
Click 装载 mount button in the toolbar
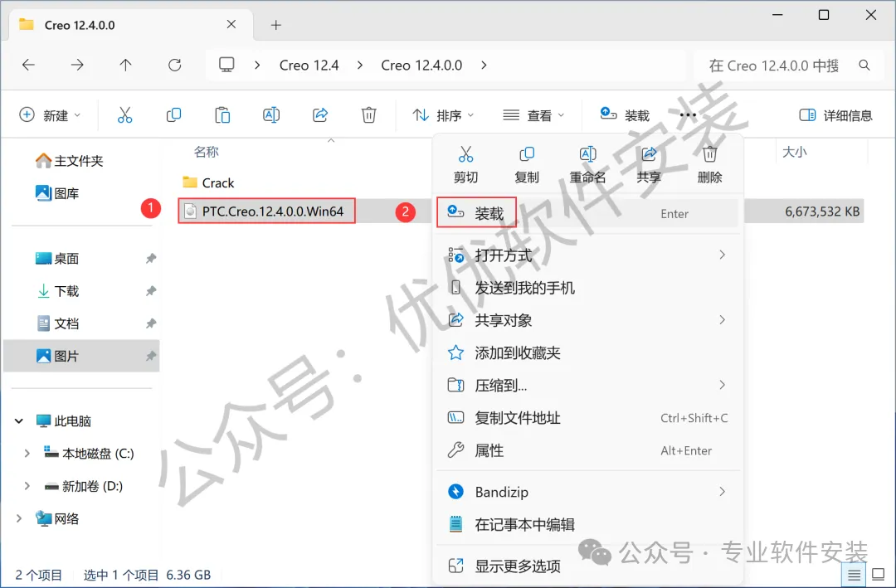tap(625, 114)
